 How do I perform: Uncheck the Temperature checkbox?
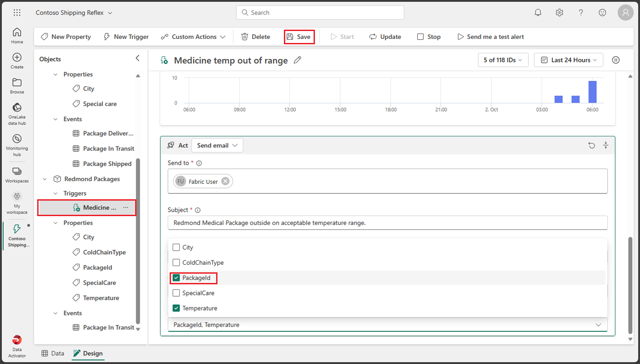(176, 308)
